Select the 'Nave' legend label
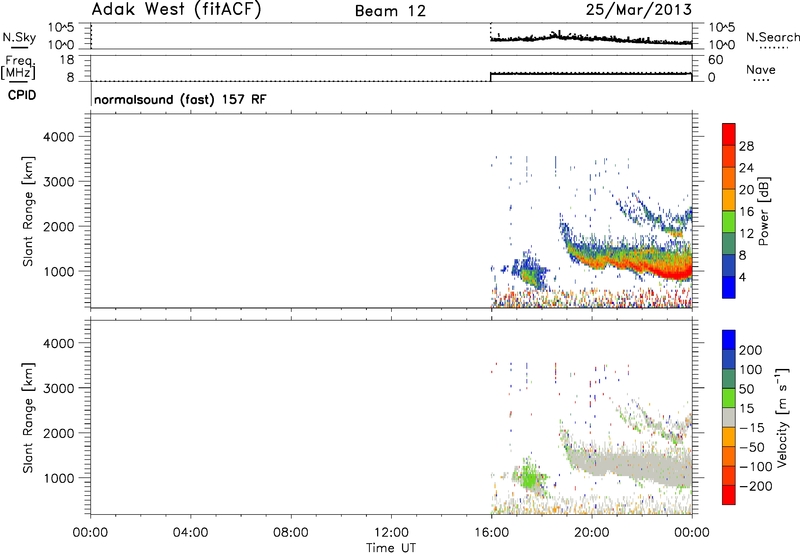800x554 pixels. tap(761, 70)
